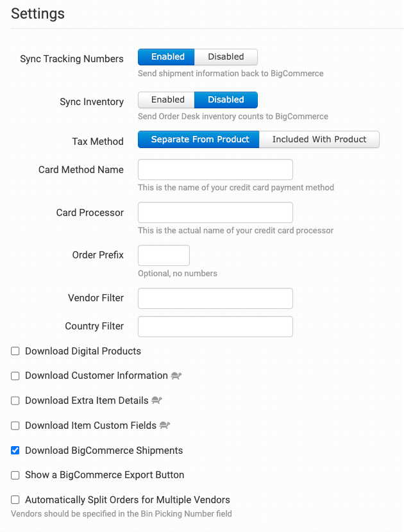404x532 pixels.
Task: Select Separate From Product tax method
Action: (199, 140)
